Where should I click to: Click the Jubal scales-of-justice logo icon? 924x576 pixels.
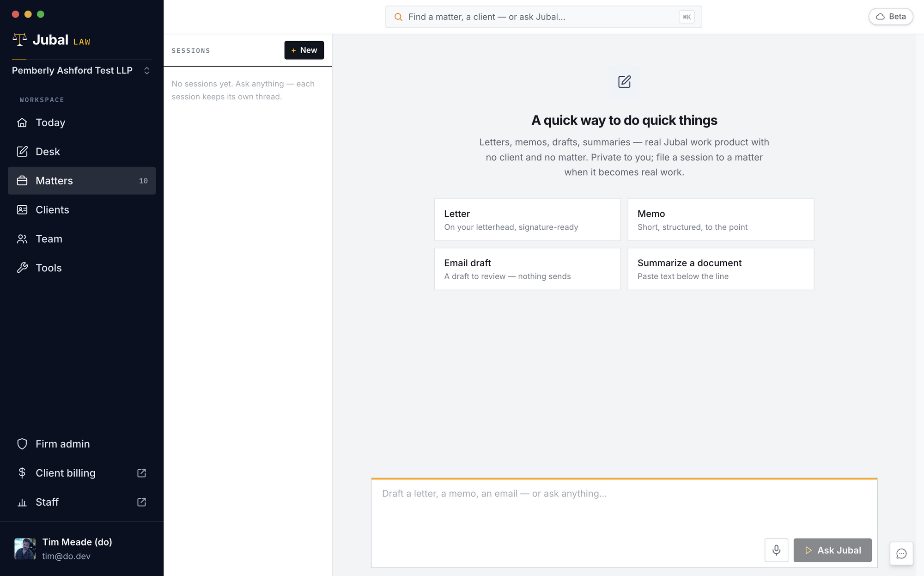coord(19,40)
